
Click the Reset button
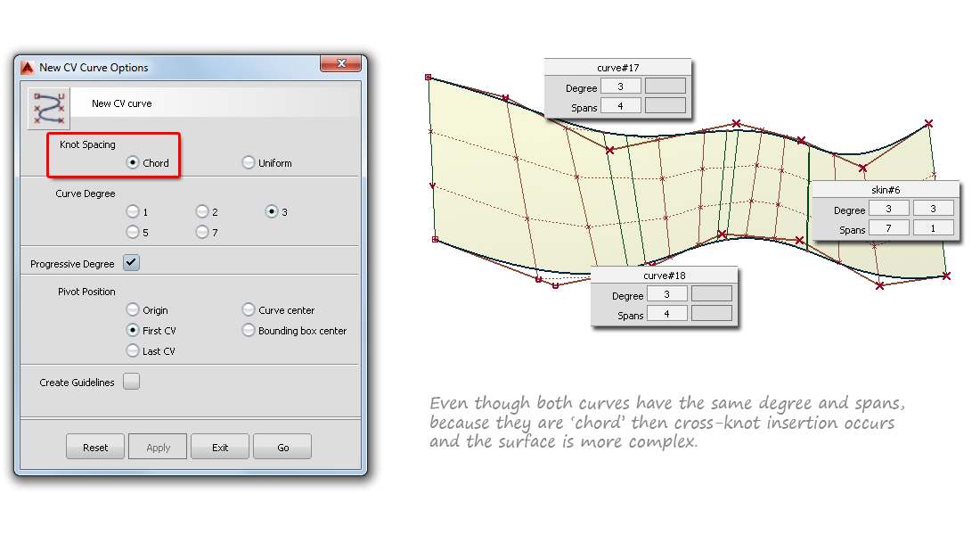click(x=94, y=446)
